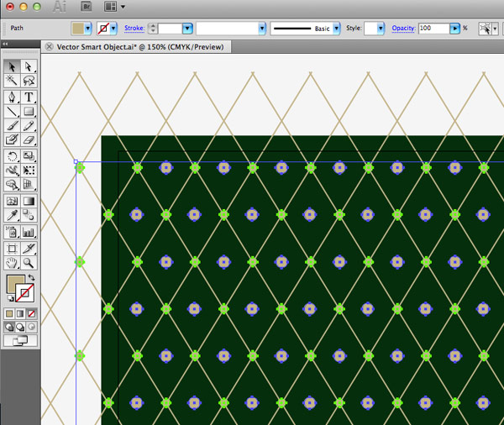Click the Arrange Documents icon

point(110,7)
